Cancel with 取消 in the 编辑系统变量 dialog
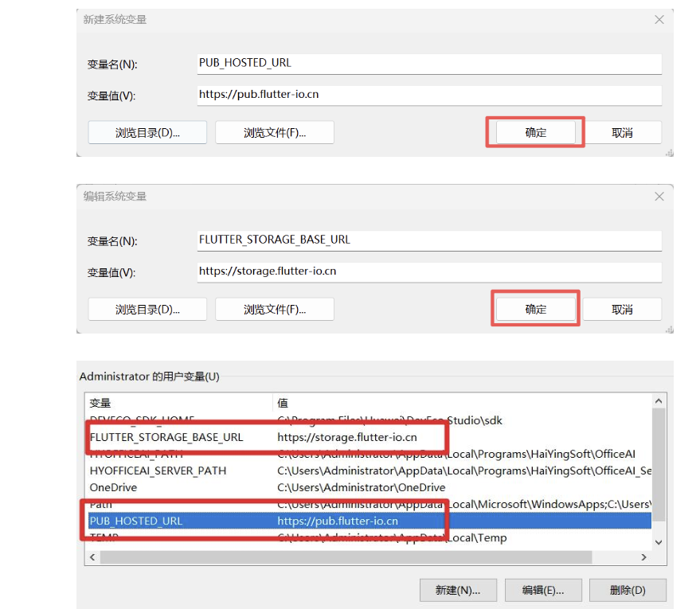700x609 pixels. point(622,309)
